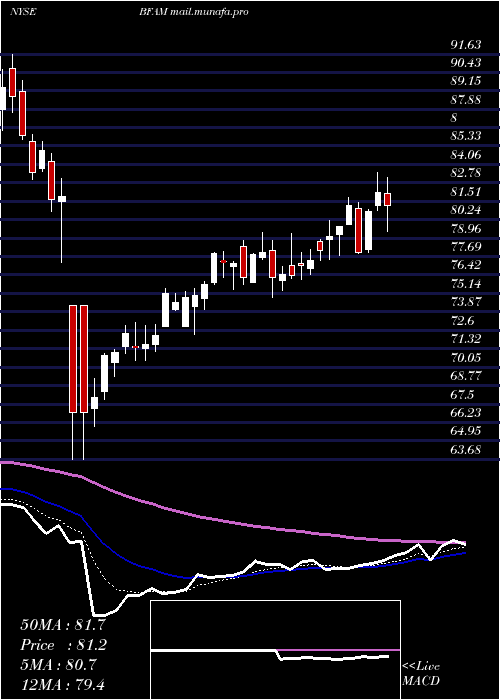Screen dimensions: 500x700
Task: Click the 73.87 price axis label
Action: pyautogui.click(x=466, y=302)
